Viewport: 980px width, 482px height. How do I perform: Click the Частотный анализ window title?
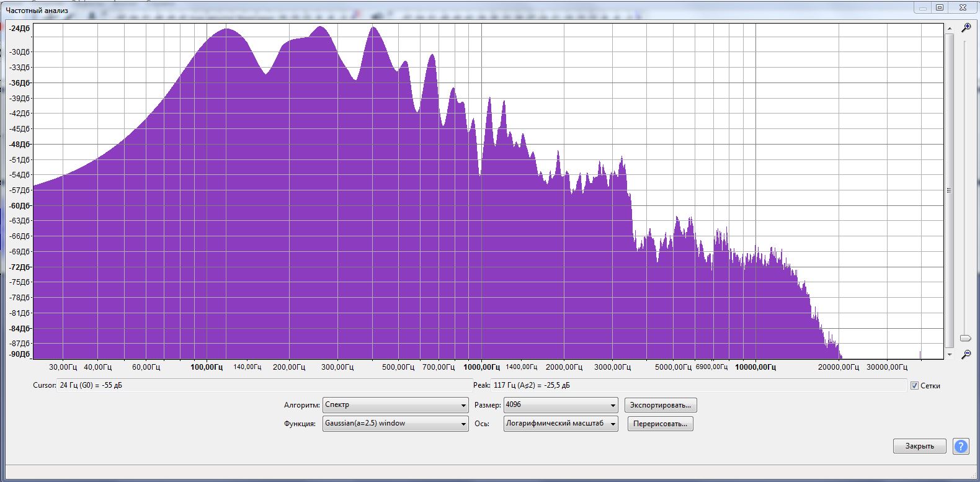pos(37,11)
